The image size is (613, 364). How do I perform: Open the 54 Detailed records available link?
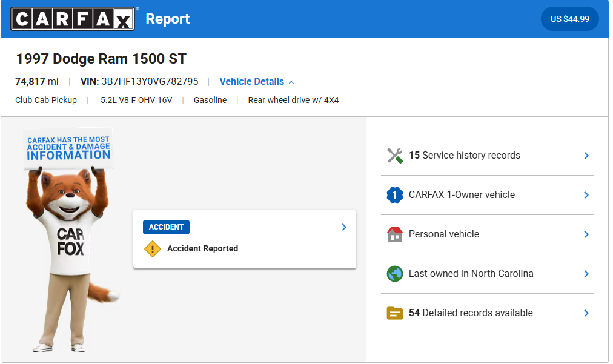tap(471, 313)
